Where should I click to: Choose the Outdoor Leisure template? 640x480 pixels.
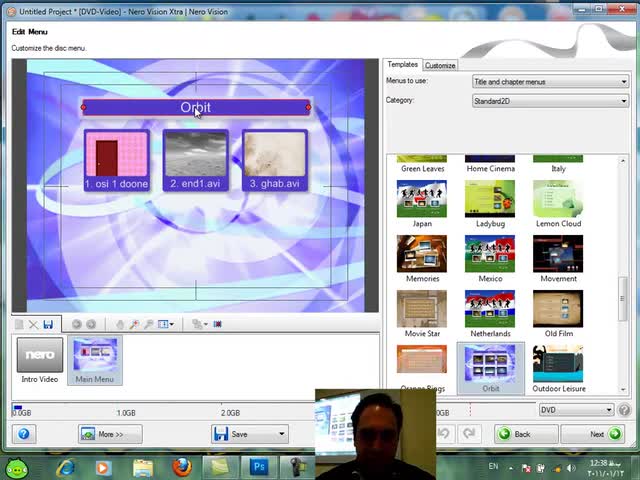point(558,369)
